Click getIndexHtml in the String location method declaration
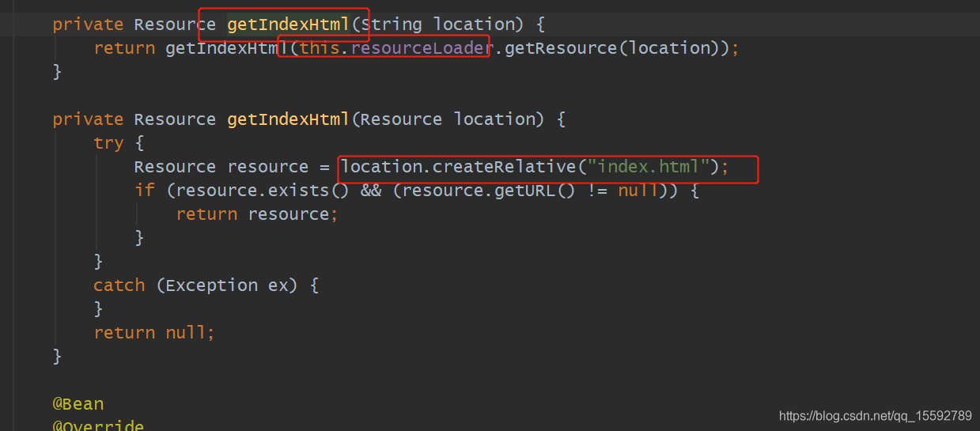This screenshot has width=980, height=431. [288, 25]
